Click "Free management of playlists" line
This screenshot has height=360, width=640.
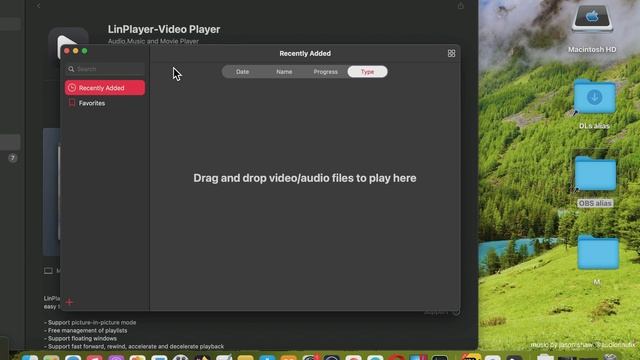tap(86, 331)
